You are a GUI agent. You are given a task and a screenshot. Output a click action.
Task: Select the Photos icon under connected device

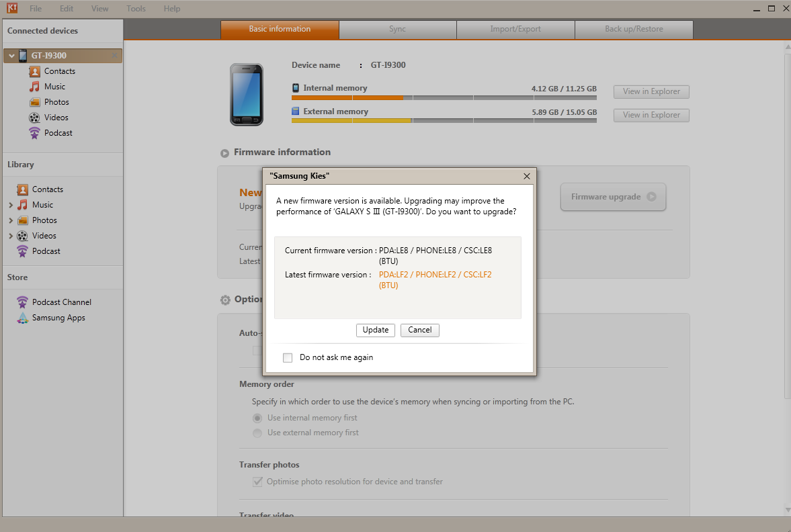(35, 102)
